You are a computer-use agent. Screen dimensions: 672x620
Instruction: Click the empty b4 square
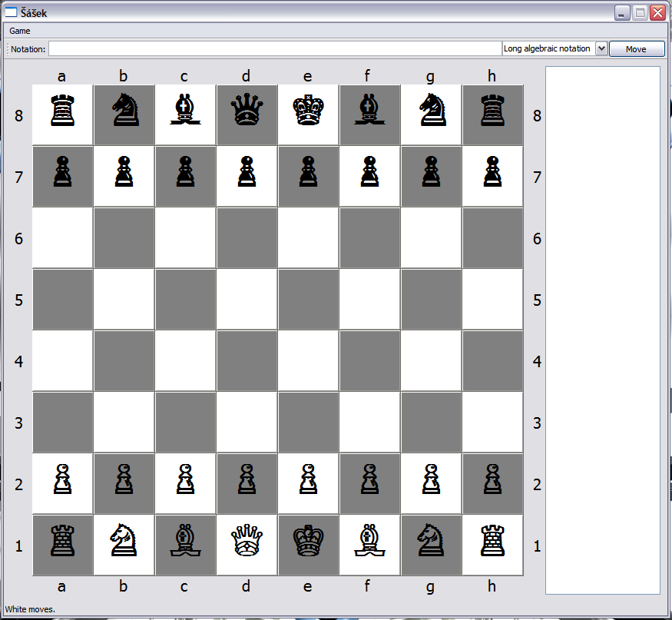click(124, 360)
